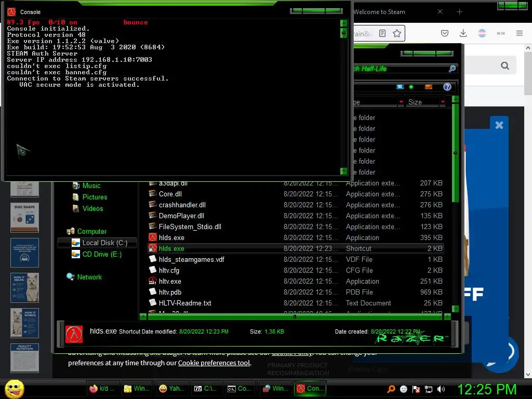Open the Firefox overflow toolbar icon
This screenshot has height=399, width=532.
(500, 33)
